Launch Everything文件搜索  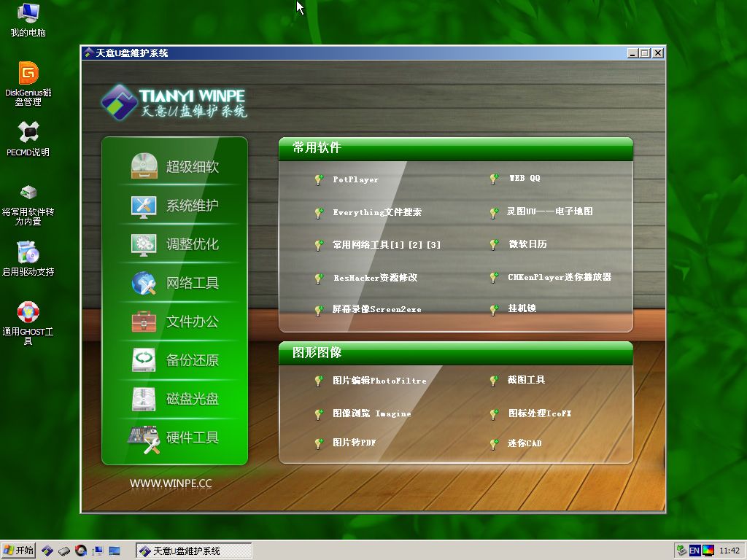point(377,212)
